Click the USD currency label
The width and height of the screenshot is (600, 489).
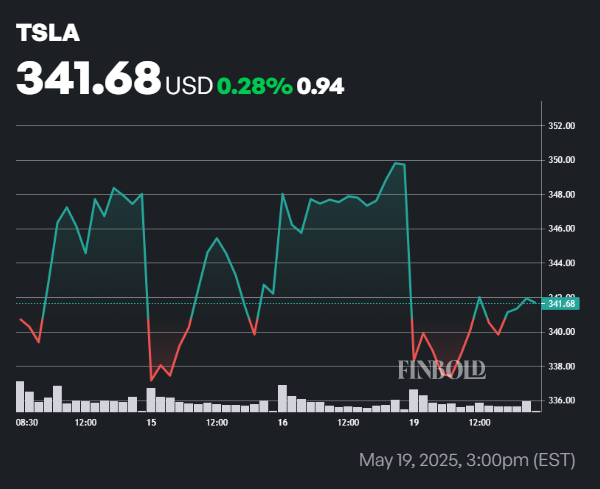(189, 86)
